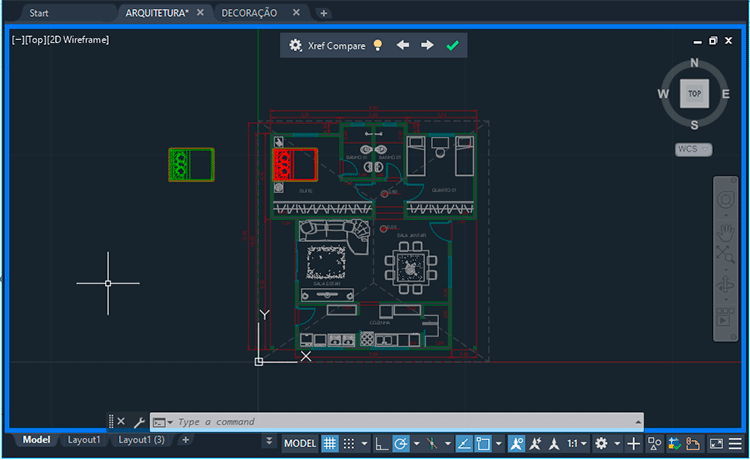Viewport: 750px width, 460px height.
Task: Toggle show annotation objects
Action: point(516,444)
